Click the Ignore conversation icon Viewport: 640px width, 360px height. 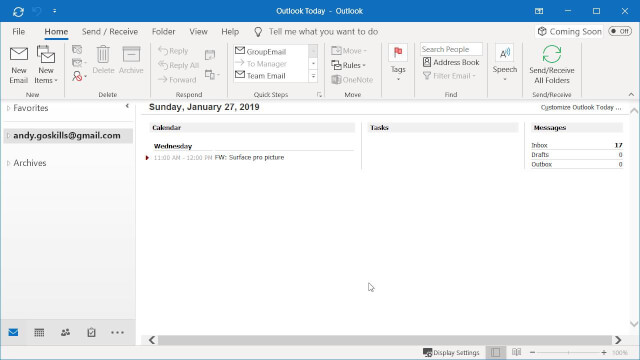click(x=77, y=50)
